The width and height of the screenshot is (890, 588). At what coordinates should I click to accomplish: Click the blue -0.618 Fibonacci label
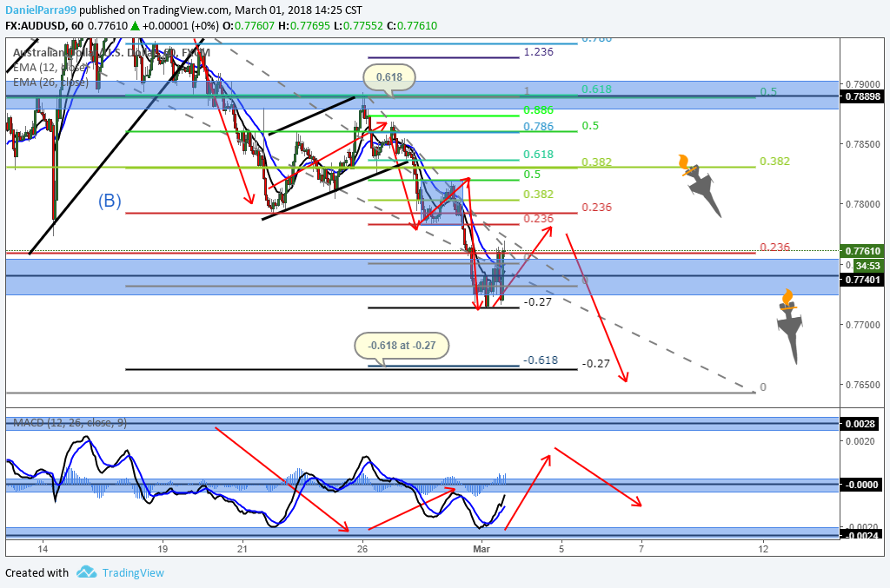coord(541,360)
